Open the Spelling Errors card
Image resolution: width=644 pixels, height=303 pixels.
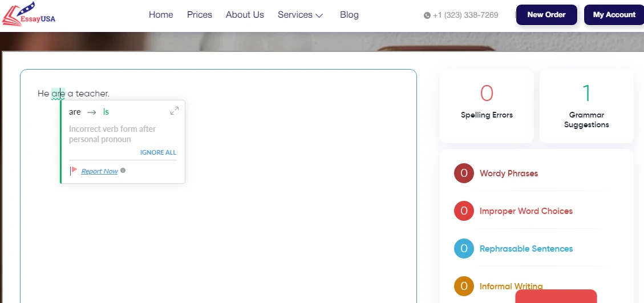pyautogui.click(x=487, y=106)
